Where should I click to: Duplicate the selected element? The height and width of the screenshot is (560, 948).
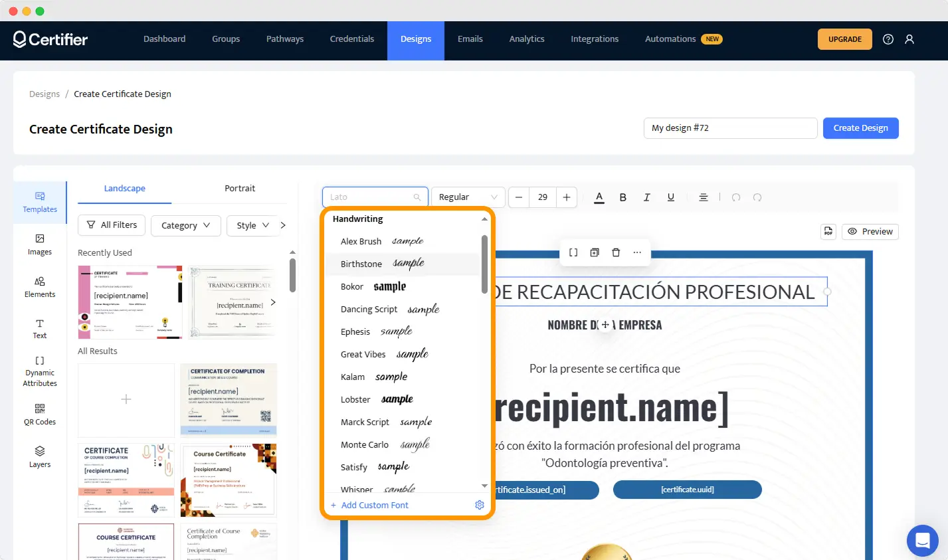coord(595,252)
